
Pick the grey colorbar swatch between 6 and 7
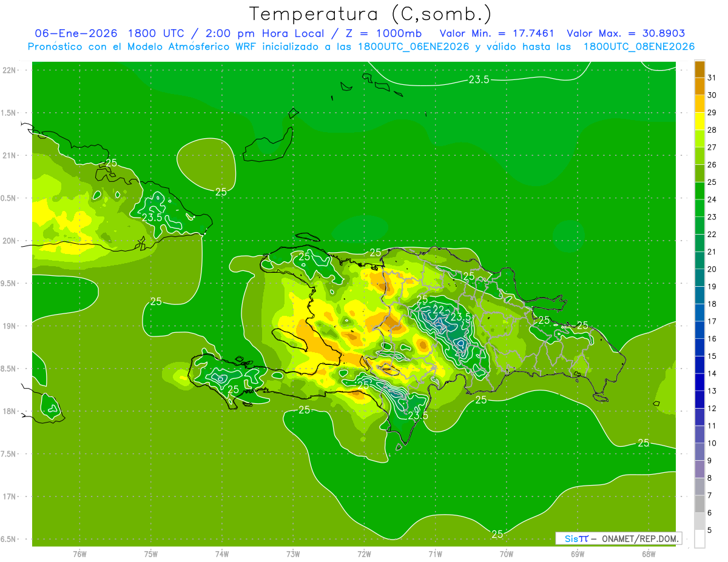click(x=699, y=504)
